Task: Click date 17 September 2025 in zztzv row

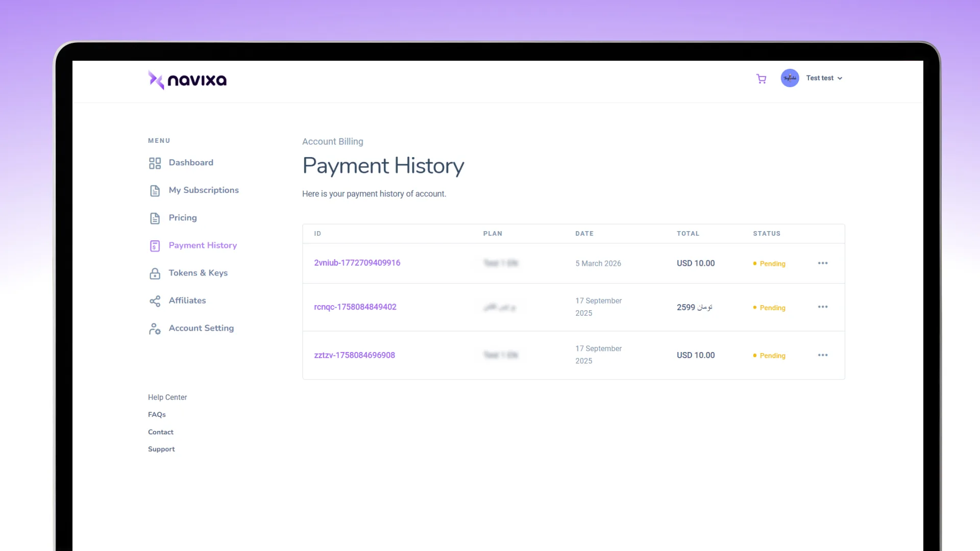Action: (599, 355)
